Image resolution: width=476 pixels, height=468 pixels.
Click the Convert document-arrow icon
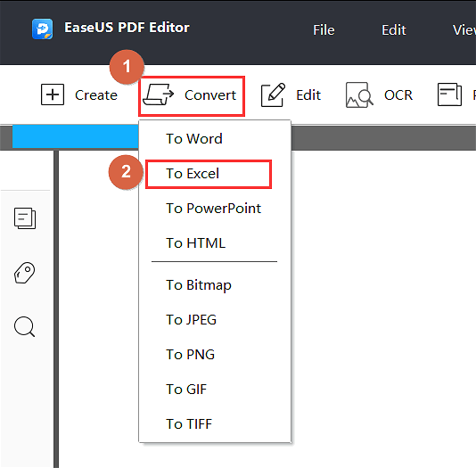pos(158,94)
